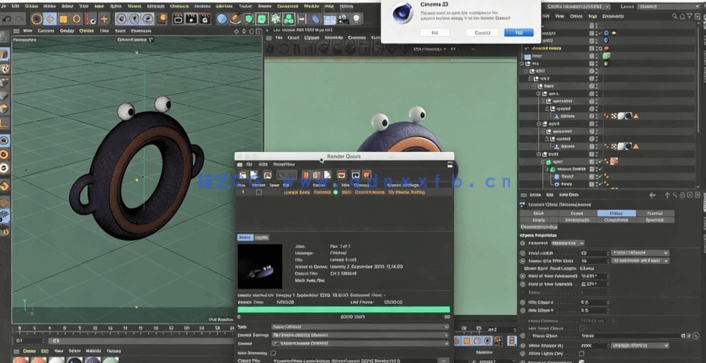
Task: Click the Object manager filter funnel icon
Action: coord(688,16)
